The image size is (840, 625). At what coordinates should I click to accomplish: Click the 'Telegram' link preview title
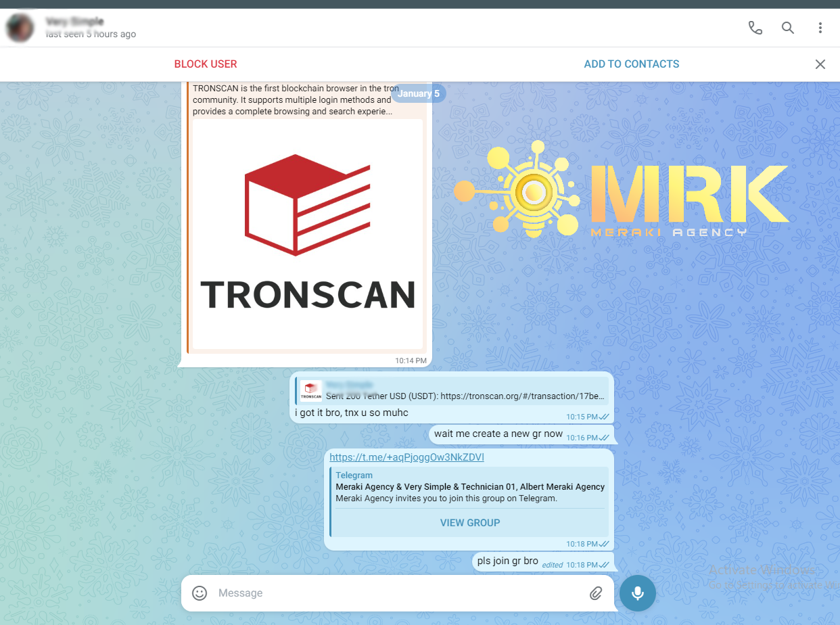point(354,476)
